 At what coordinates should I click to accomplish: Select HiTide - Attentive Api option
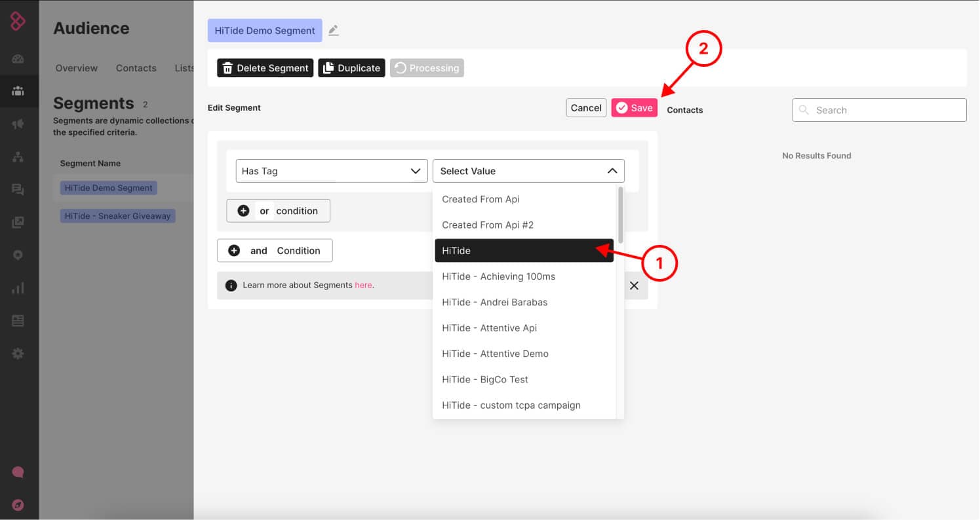[x=524, y=328]
